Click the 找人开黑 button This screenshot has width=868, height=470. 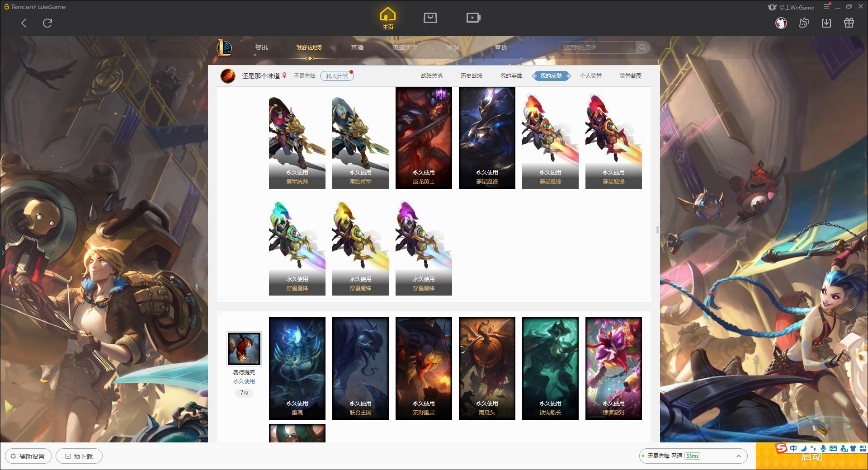tap(337, 76)
